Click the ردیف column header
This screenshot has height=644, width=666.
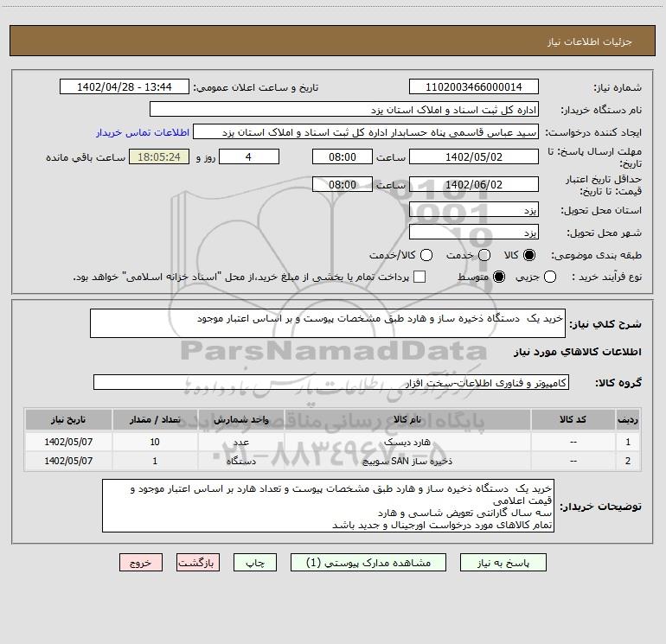(628, 419)
